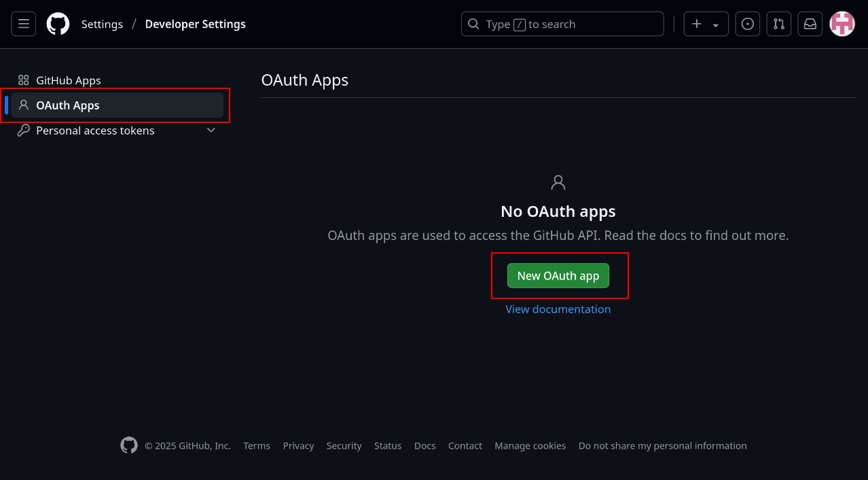Expand the Personal access tokens section
The height and width of the screenshot is (480, 868).
coord(211,130)
